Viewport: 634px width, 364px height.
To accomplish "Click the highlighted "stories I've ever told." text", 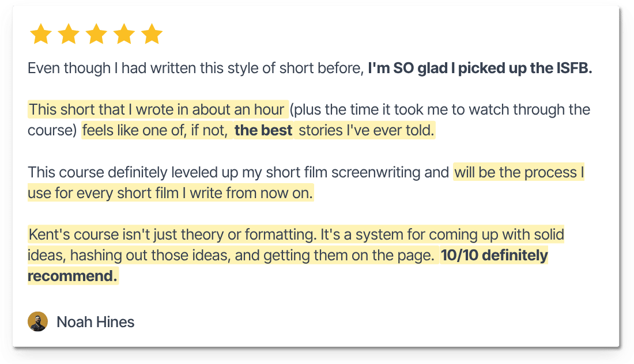I will [x=366, y=131].
